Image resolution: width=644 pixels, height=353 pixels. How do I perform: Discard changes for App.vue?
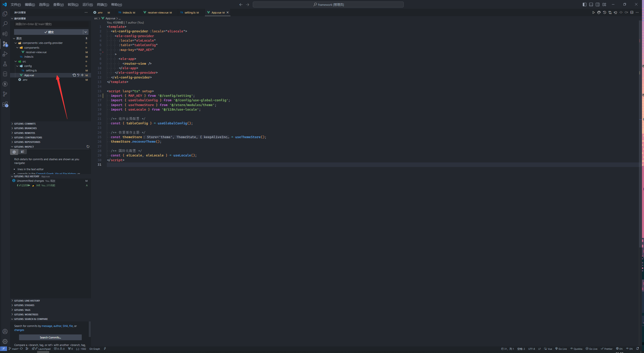pos(78,75)
